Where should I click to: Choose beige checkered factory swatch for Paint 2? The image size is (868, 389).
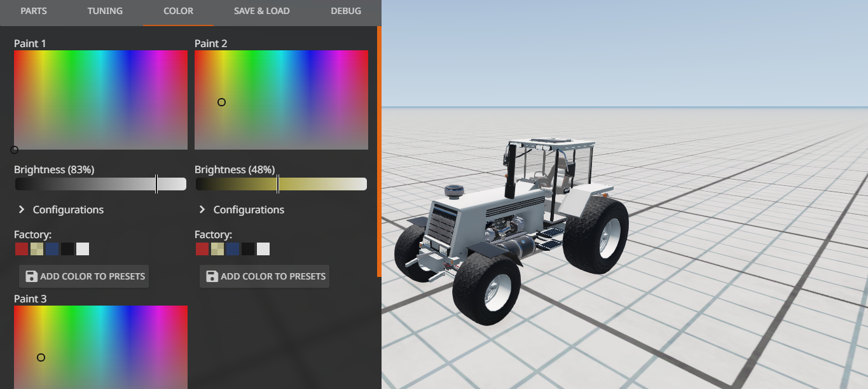pos(217,249)
